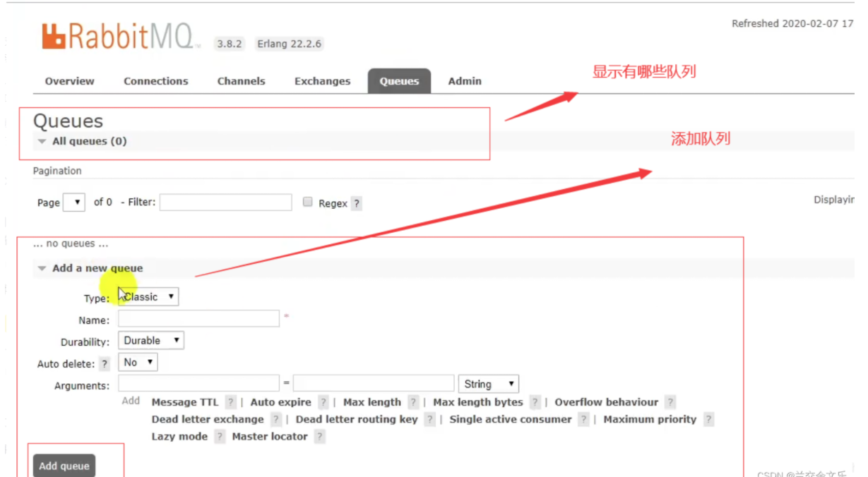Open help for Auto delete option
Screen dimensions: 868x477
pos(105,364)
